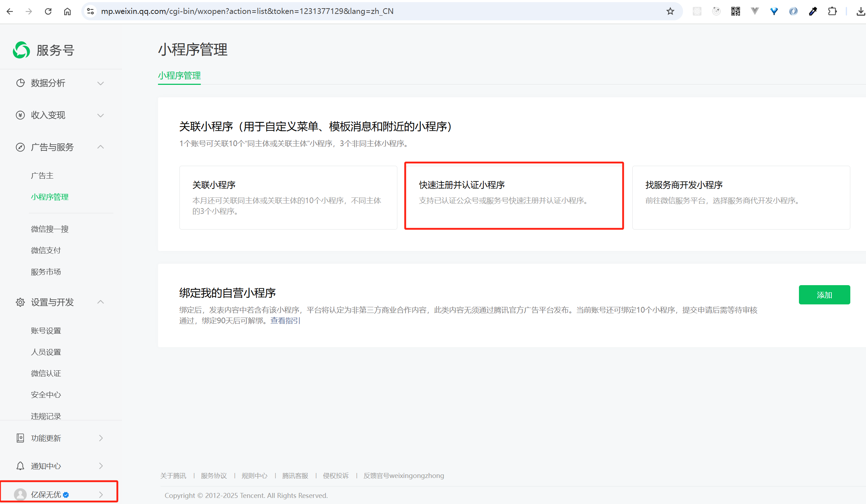866x504 pixels.
Task: Bookmark page with the star icon
Action: pos(670,11)
